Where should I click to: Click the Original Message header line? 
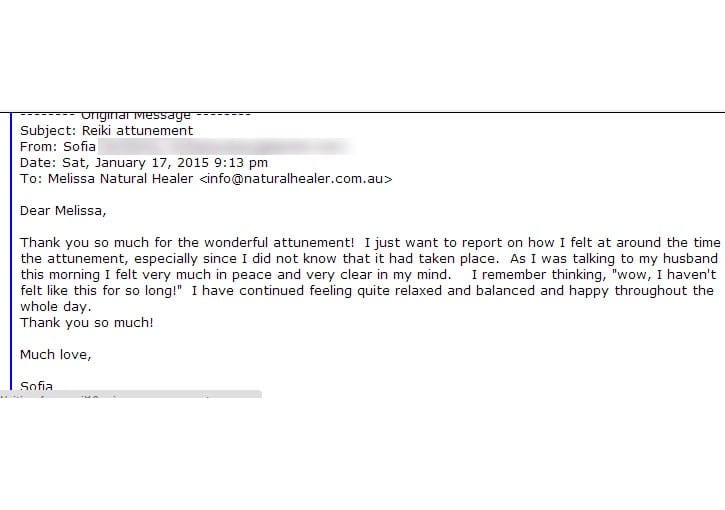[135, 116]
